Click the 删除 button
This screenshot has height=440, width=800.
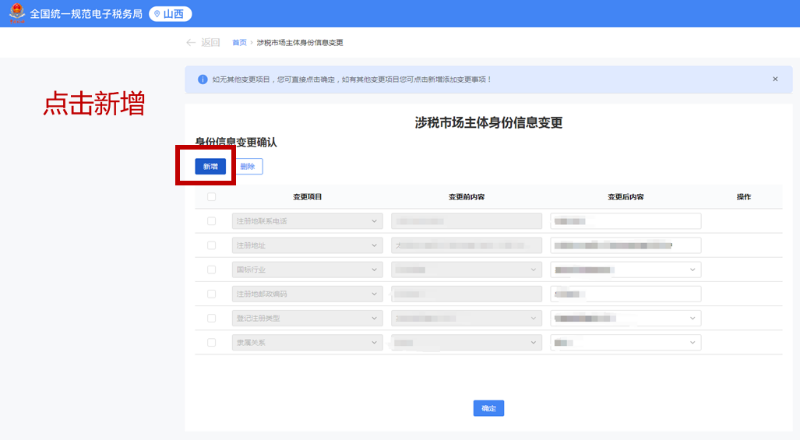click(x=247, y=166)
